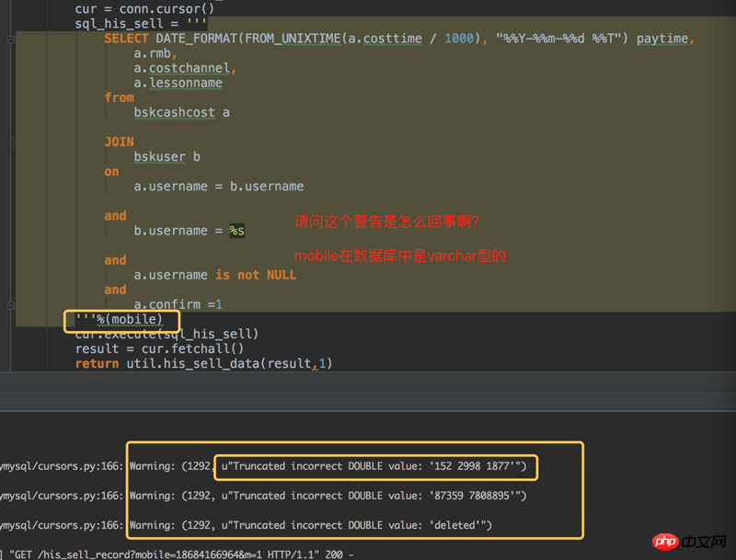
Task: Click the 'a.rmb,' line
Action: pyautogui.click(x=155, y=53)
